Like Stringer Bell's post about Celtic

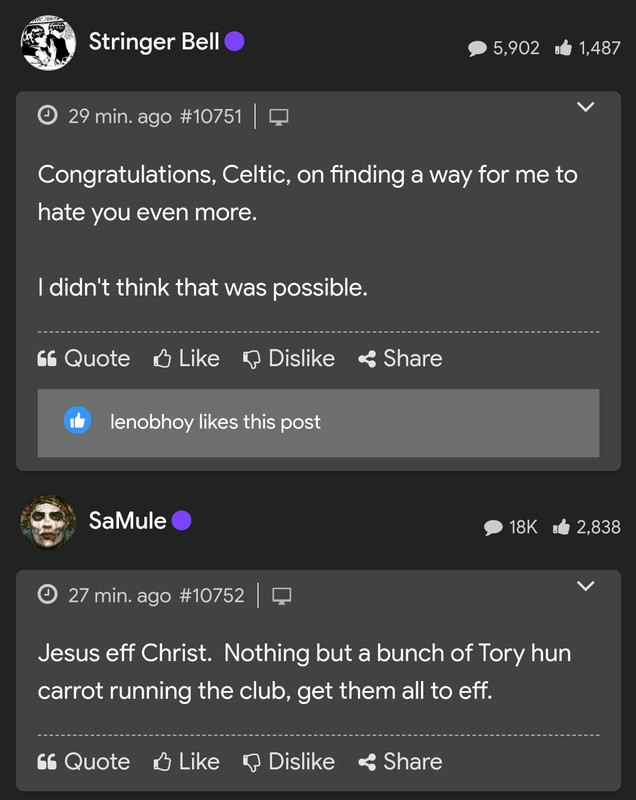pyautogui.click(x=187, y=358)
